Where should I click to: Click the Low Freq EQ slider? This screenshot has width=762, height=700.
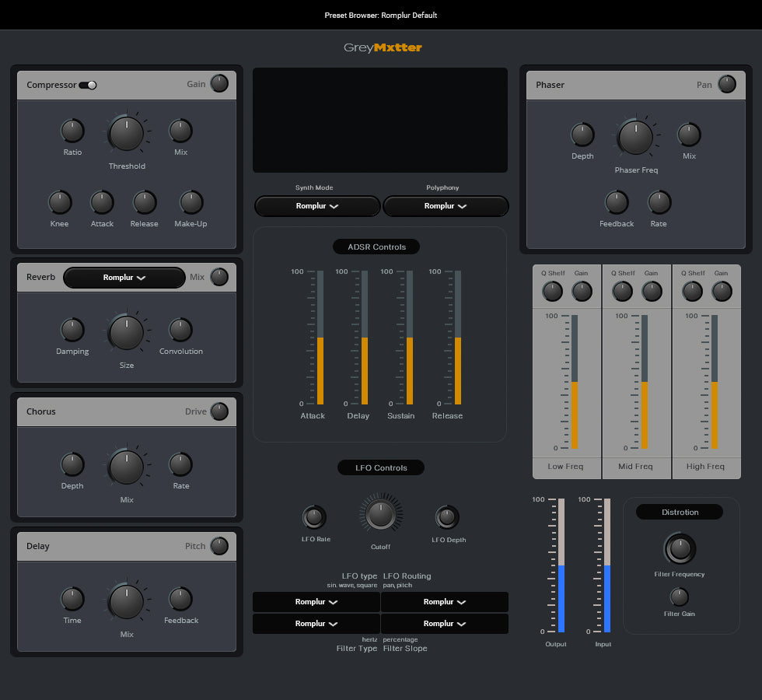pyautogui.click(x=575, y=382)
